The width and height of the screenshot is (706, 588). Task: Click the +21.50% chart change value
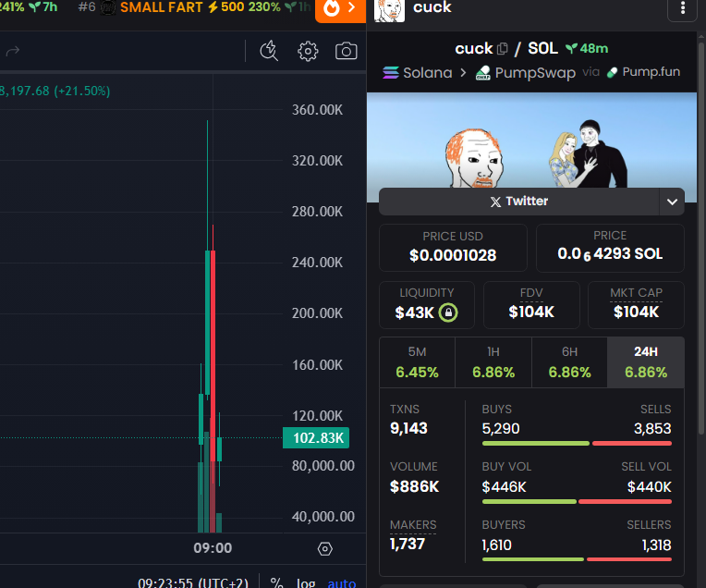point(82,91)
